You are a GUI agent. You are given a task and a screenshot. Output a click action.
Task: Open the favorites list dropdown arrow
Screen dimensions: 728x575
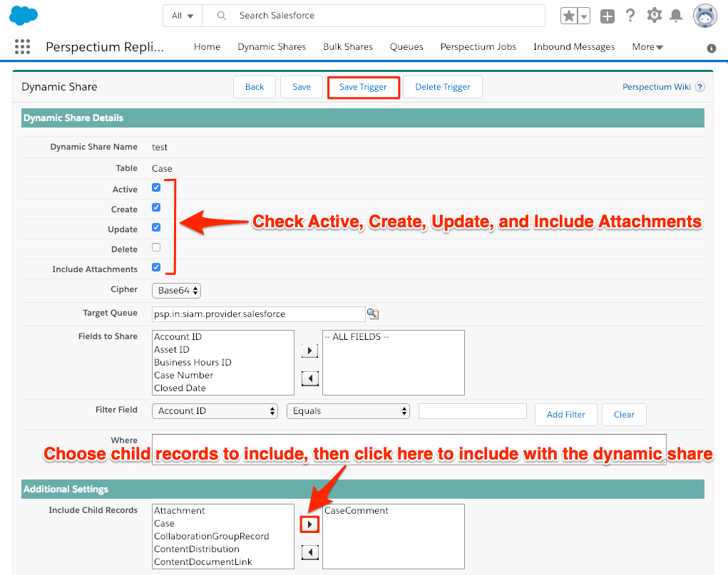tap(584, 16)
